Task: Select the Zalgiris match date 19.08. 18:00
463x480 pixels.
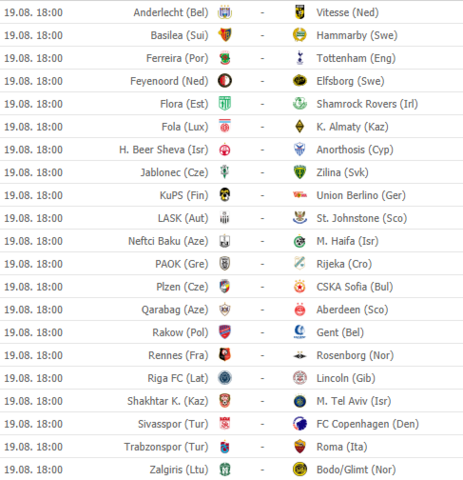Action: (x=33, y=470)
